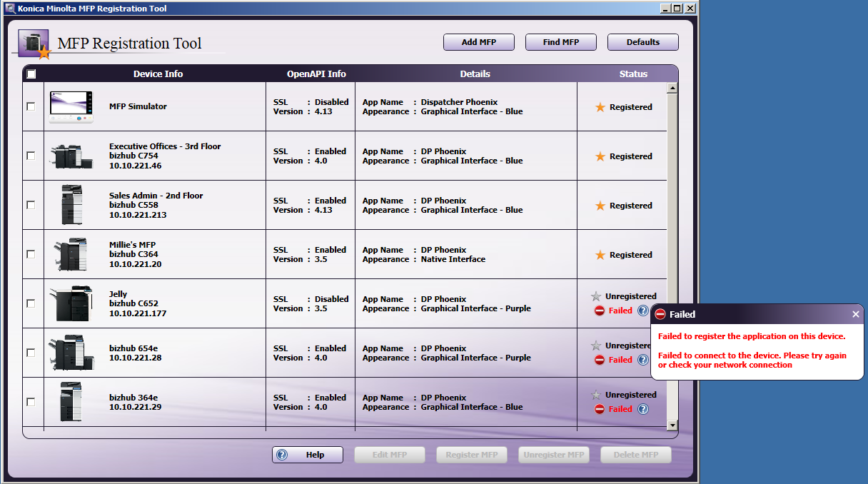Click the red Failed icon for bizhub 654e
The image size is (868, 484).
click(x=600, y=360)
